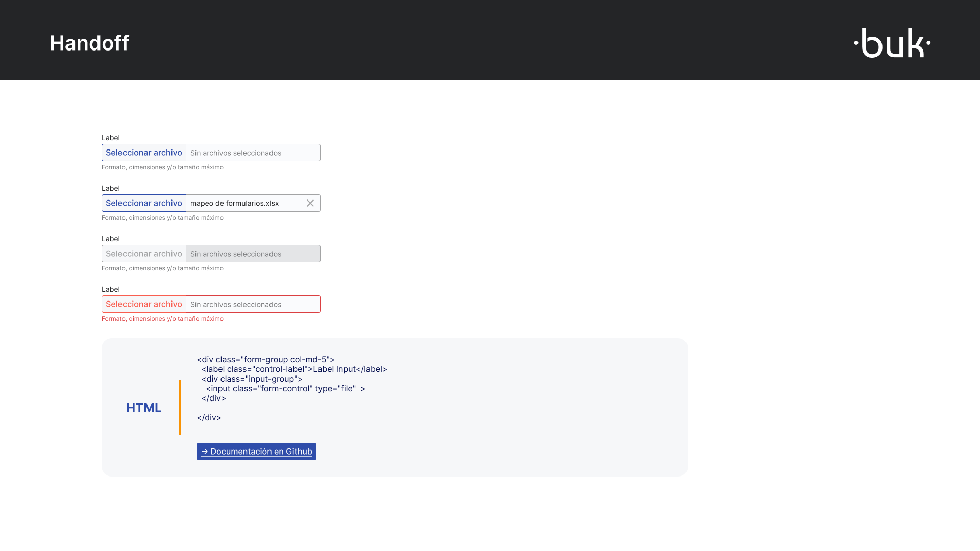Click the red helper text Formato, dimensiones y/o tamaño máximo
Image resolution: width=980 pixels, height=551 pixels.
(162, 318)
